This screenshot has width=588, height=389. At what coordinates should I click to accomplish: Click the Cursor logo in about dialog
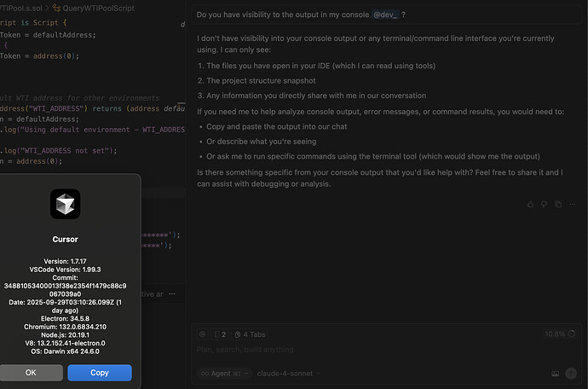66,204
